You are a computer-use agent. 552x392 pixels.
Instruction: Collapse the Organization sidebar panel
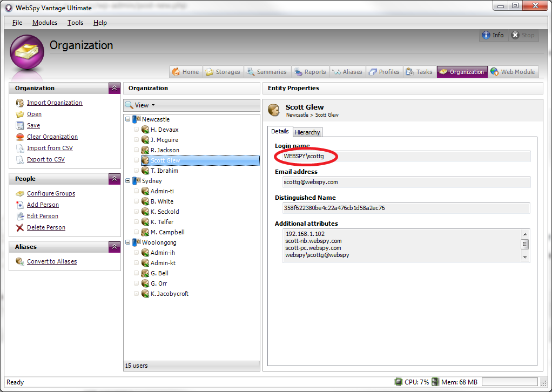click(115, 88)
